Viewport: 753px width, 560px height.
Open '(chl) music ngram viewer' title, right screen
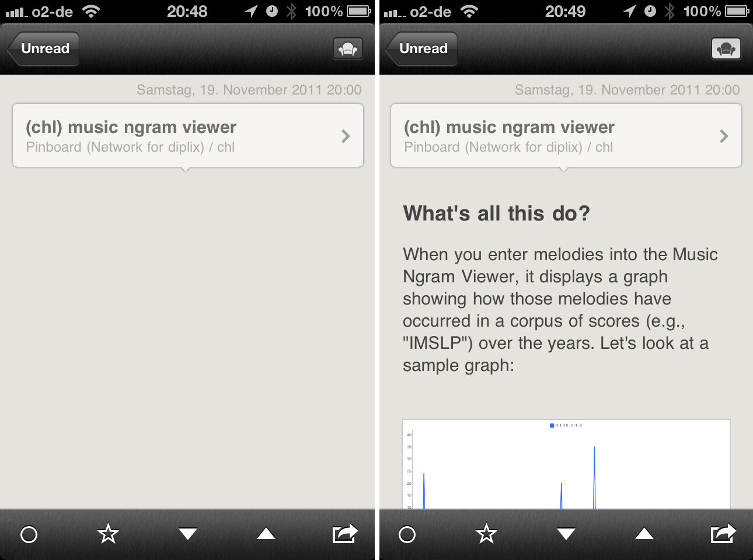click(x=509, y=127)
